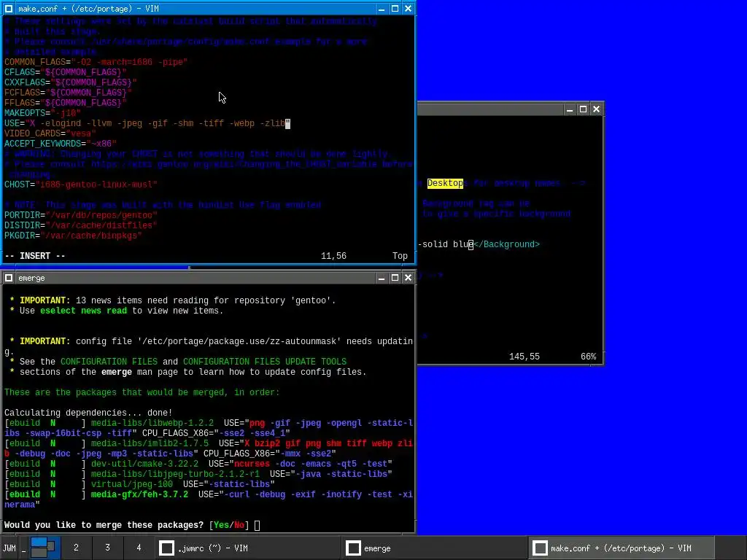Click the emerge taskbar window icon

(353, 548)
